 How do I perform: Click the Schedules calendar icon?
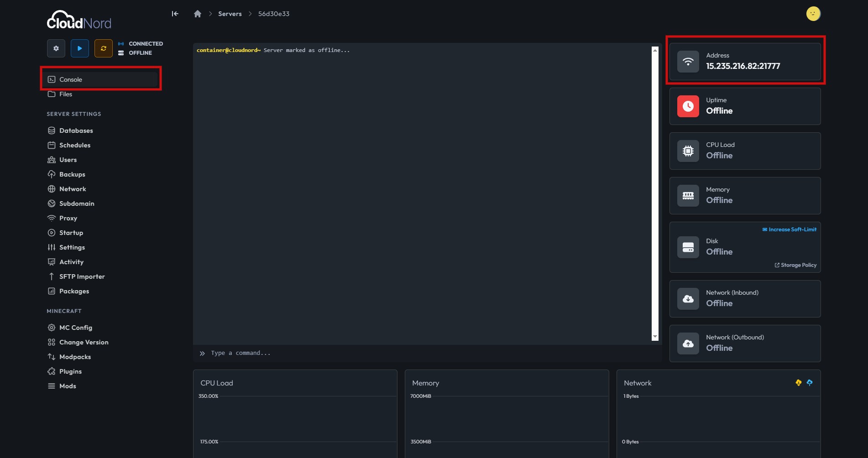coord(52,145)
